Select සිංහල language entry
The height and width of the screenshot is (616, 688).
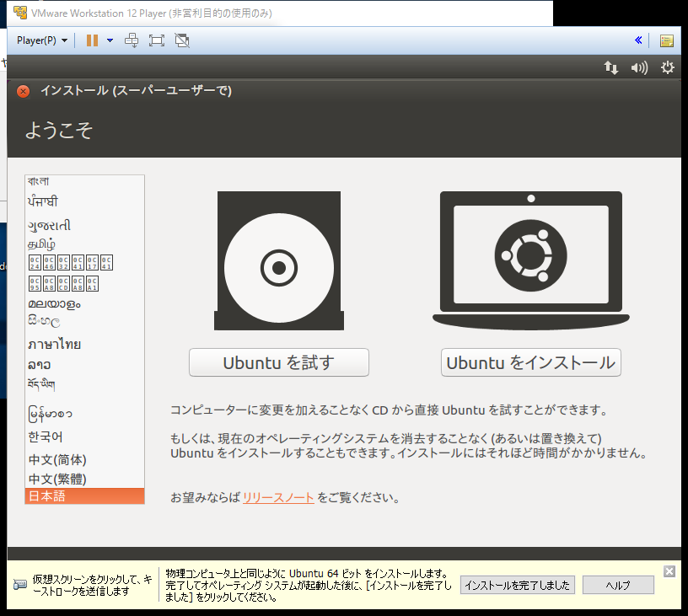(84, 321)
